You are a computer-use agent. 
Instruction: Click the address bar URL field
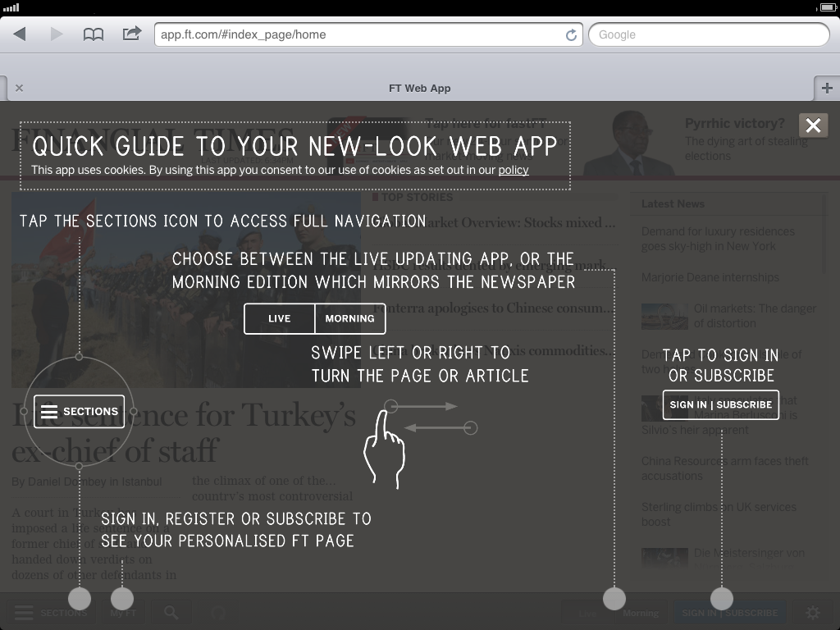coord(361,34)
